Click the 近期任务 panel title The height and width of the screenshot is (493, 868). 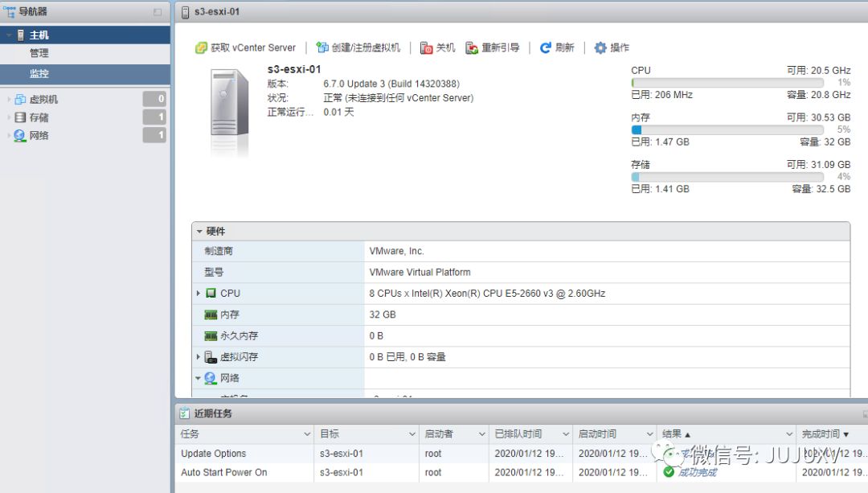[213, 413]
